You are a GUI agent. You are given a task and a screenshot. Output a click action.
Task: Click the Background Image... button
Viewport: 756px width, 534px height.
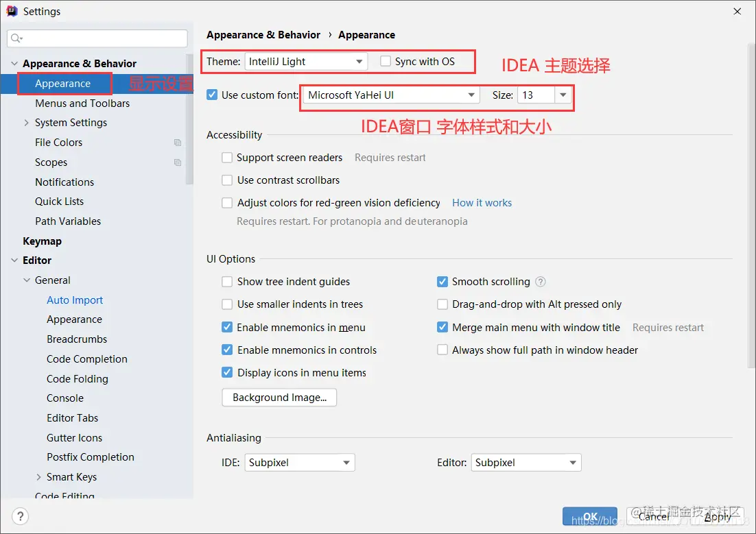click(x=279, y=398)
